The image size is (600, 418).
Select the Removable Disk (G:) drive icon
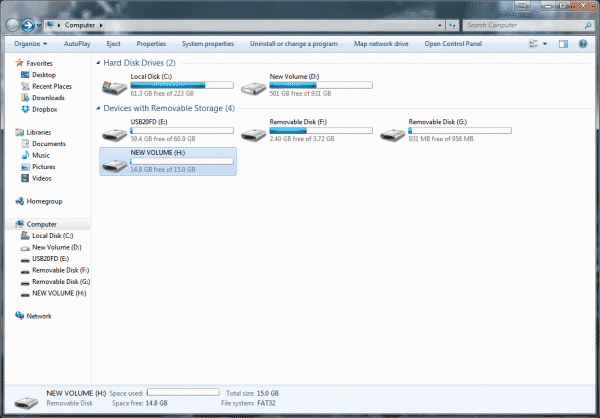pos(393,134)
